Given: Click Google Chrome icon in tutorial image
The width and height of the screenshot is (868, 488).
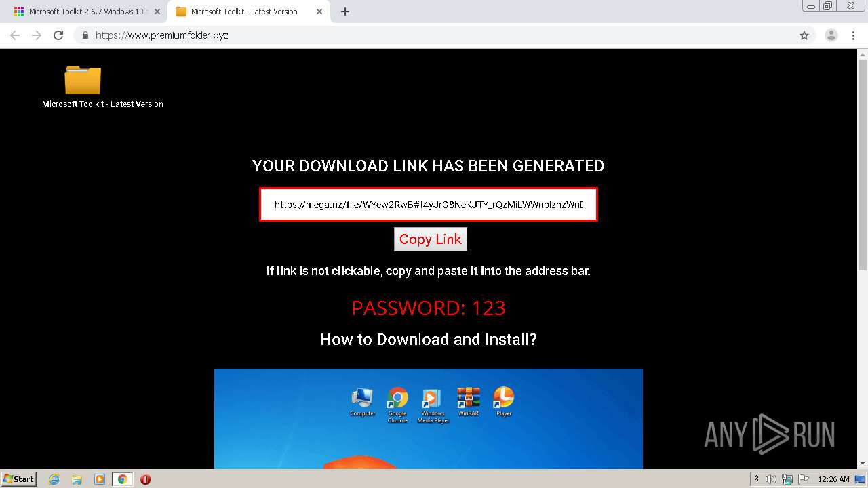Looking at the screenshot, I should click(x=397, y=405).
